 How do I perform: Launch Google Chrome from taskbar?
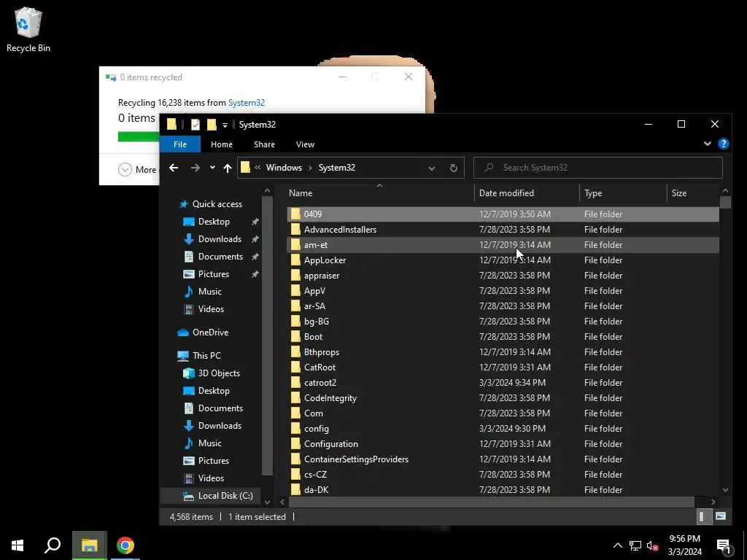click(125, 545)
